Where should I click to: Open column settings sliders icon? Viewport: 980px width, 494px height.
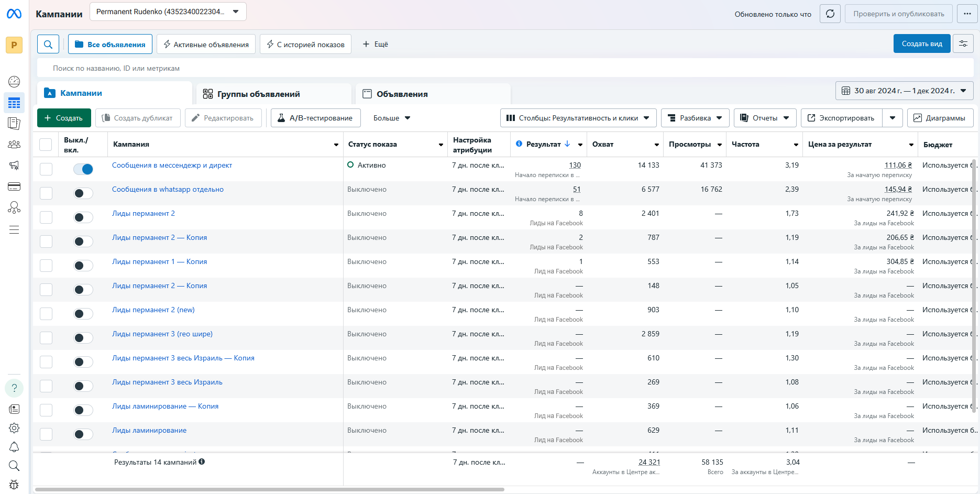point(963,44)
